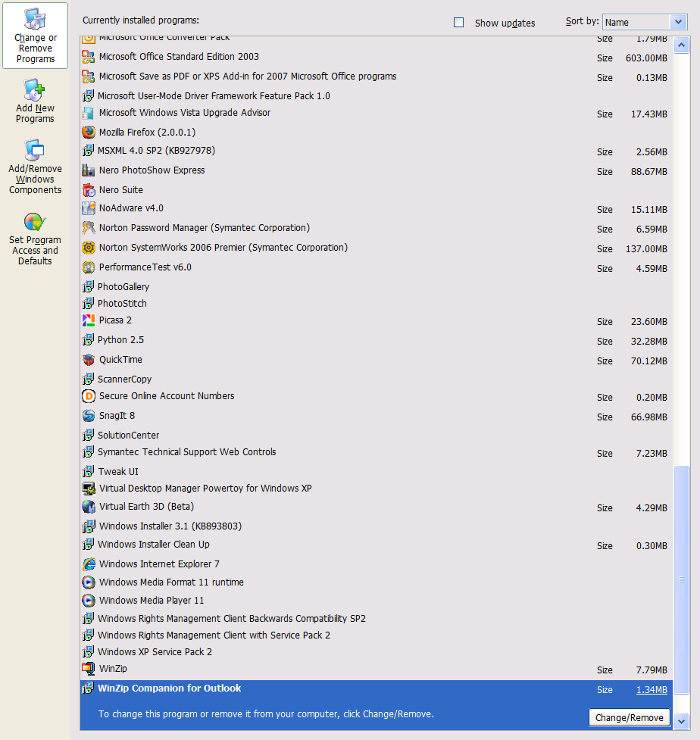The image size is (700, 740).
Task: Toggle the Show updates checkbox
Action: tap(458, 23)
